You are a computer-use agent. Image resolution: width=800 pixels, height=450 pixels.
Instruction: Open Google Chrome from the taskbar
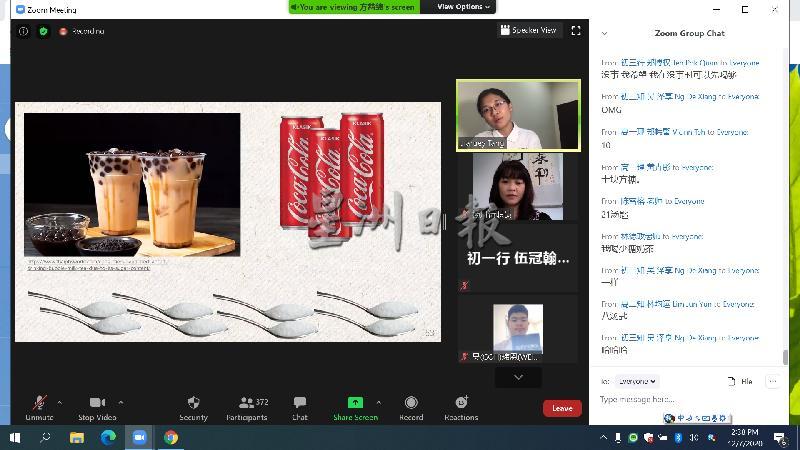click(171, 438)
